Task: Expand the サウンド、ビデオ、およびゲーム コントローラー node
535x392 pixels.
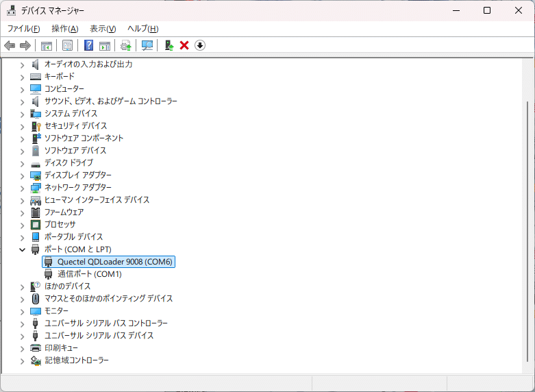Action: 22,101
